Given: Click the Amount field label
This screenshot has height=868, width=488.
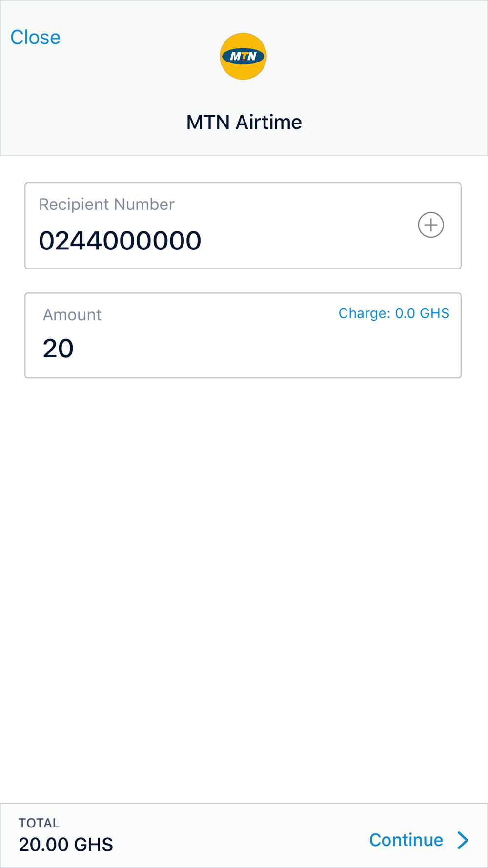Looking at the screenshot, I should (72, 315).
